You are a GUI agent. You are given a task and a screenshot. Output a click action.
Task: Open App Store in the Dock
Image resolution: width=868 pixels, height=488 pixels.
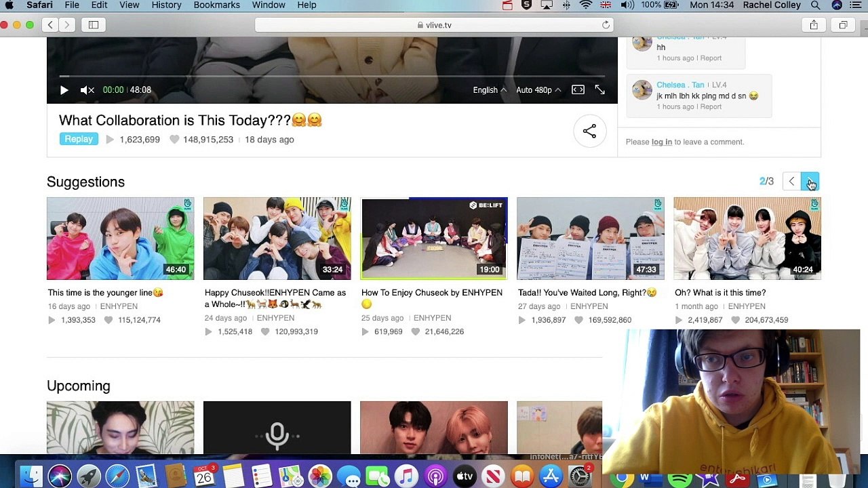pos(551,476)
